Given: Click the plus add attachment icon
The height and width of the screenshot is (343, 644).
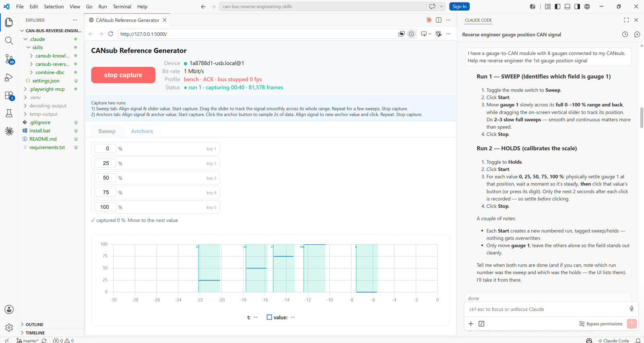Looking at the screenshot, I should tap(471, 324).
